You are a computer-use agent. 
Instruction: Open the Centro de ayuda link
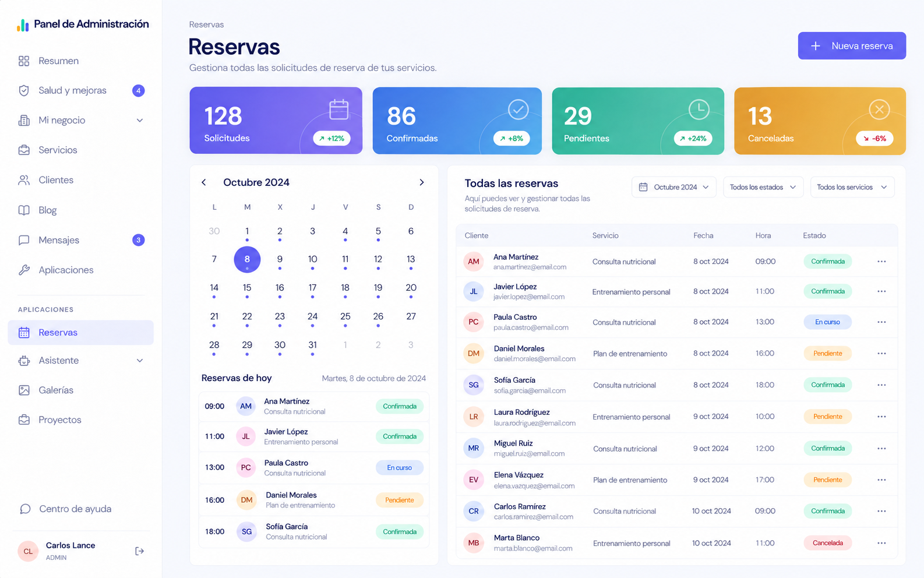point(75,509)
